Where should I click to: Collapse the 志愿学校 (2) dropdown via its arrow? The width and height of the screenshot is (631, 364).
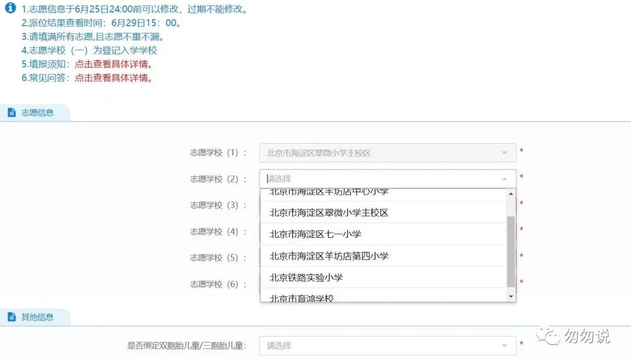click(504, 179)
